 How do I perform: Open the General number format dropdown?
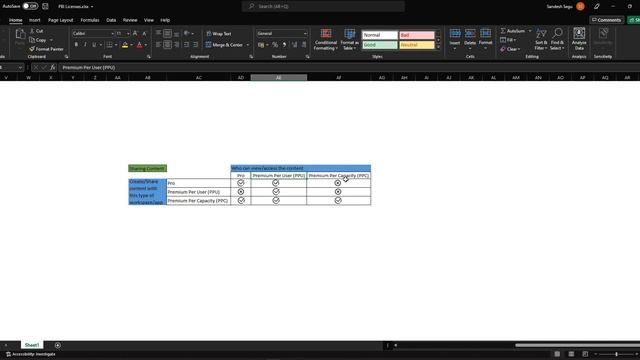tap(305, 33)
